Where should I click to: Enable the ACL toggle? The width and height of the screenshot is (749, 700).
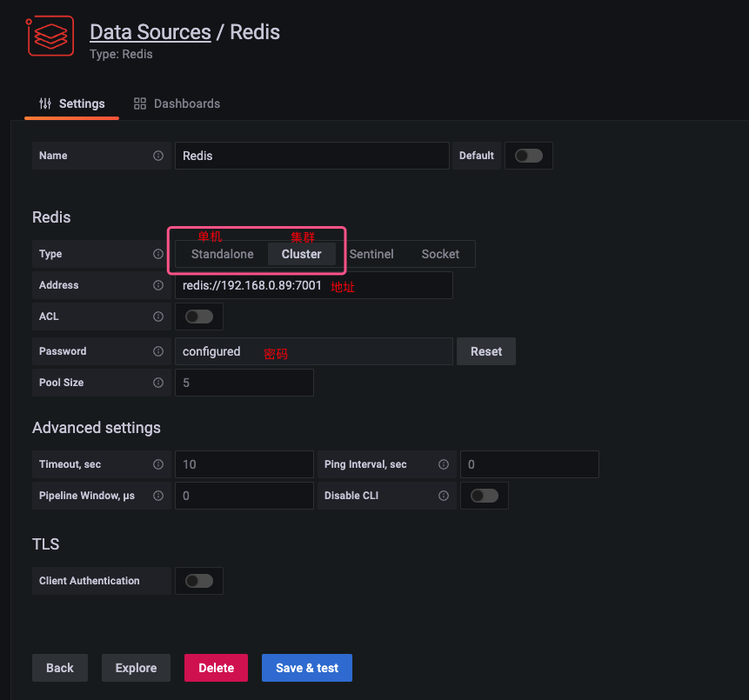(x=199, y=317)
